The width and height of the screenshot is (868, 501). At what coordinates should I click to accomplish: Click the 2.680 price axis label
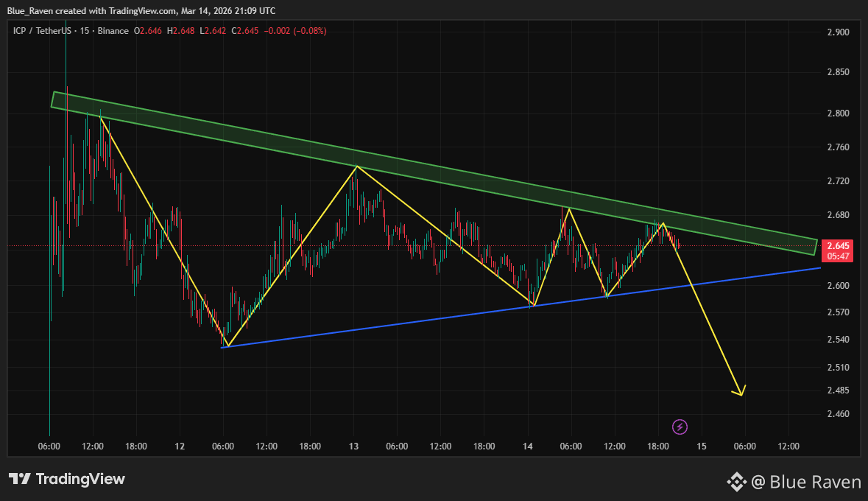click(x=838, y=215)
